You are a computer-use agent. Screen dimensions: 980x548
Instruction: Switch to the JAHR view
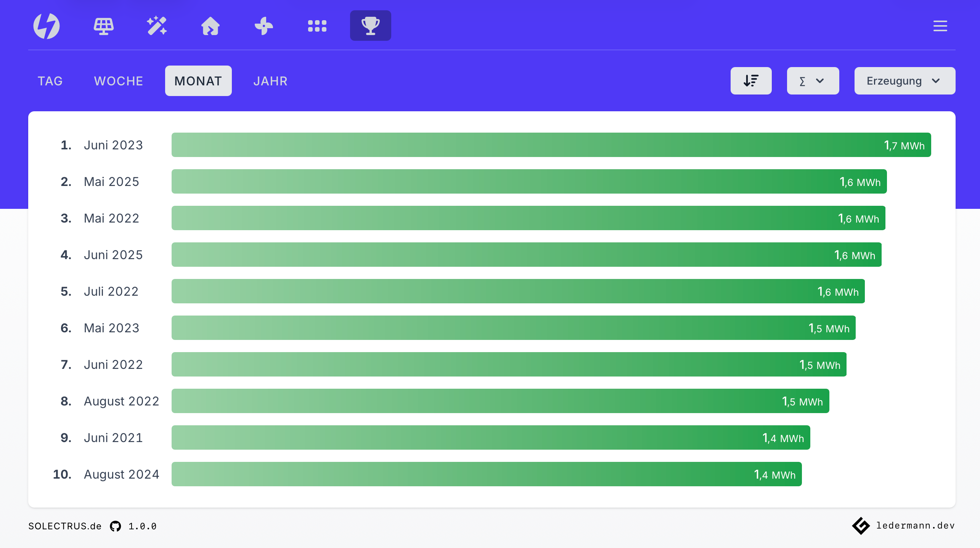coord(270,80)
